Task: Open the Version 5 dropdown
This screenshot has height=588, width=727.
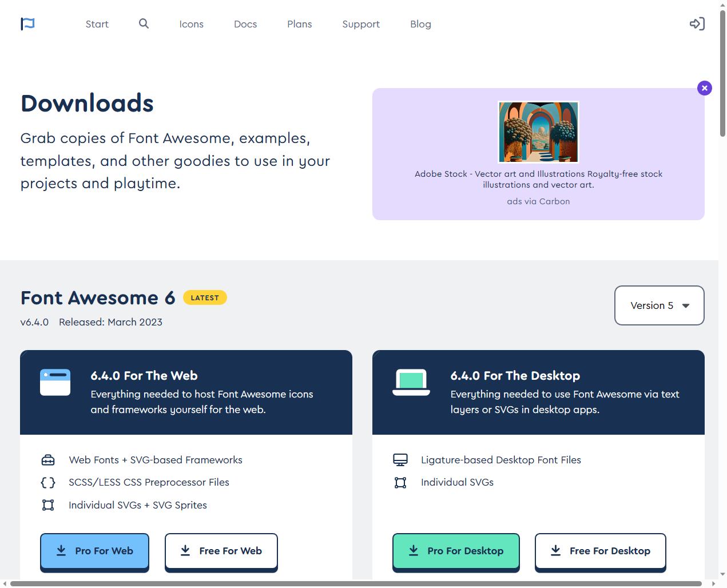Action: tap(660, 305)
